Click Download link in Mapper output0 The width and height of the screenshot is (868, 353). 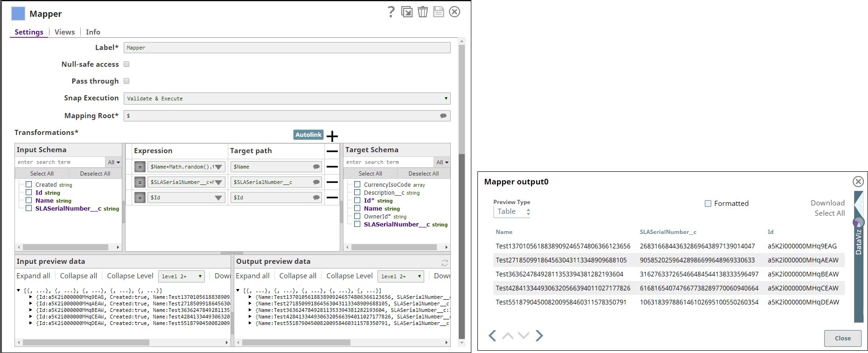pyautogui.click(x=827, y=203)
